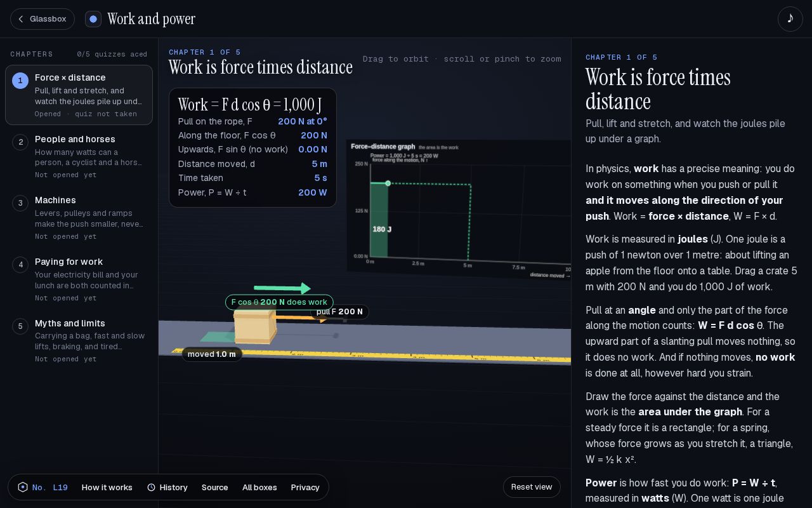Open the Privacy page
This screenshot has width=812, height=508.
point(305,487)
